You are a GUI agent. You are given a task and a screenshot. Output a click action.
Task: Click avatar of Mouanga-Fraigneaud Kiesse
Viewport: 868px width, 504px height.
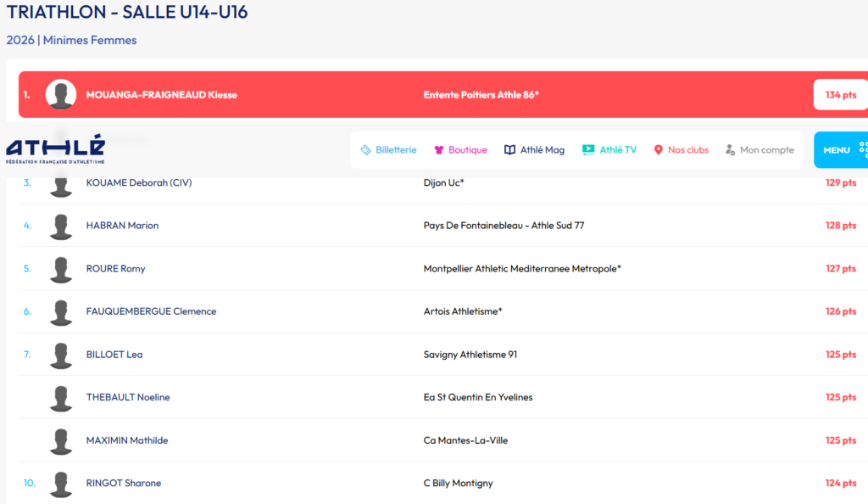point(61,95)
